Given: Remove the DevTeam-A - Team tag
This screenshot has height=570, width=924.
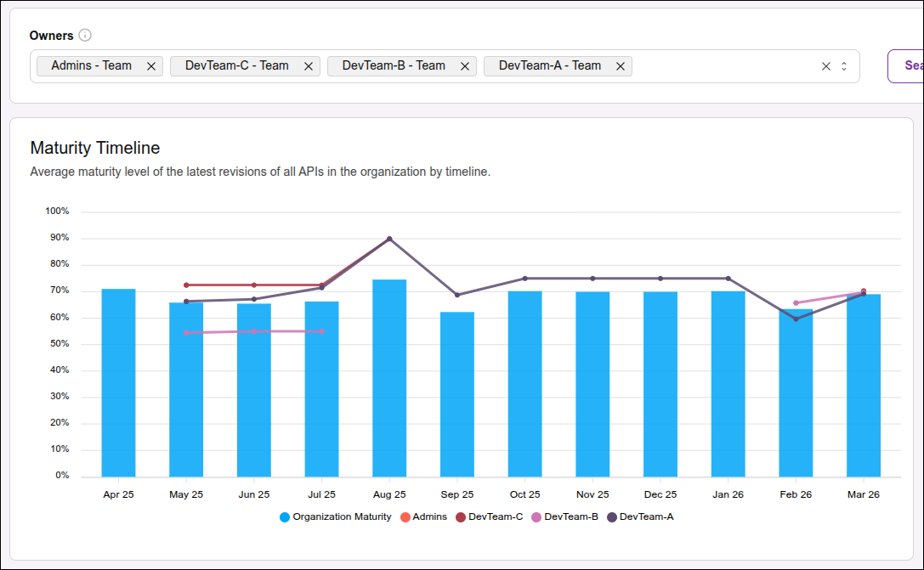Looking at the screenshot, I should pyautogui.click(x=621, y=66).
